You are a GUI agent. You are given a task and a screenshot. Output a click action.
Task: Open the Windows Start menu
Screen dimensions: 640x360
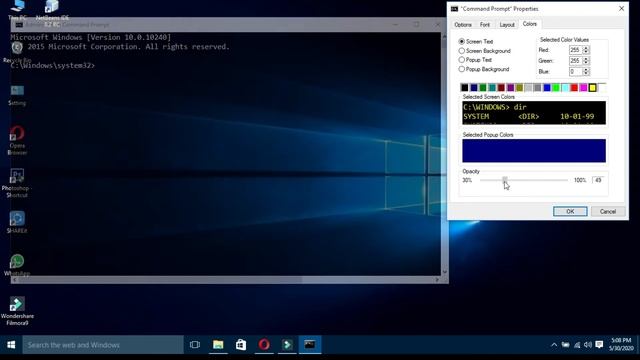[x=11, y=345]
